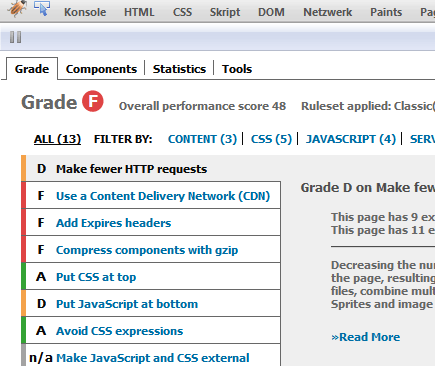
Task: Show ALL (13) rules
Action: click(57, 139)
